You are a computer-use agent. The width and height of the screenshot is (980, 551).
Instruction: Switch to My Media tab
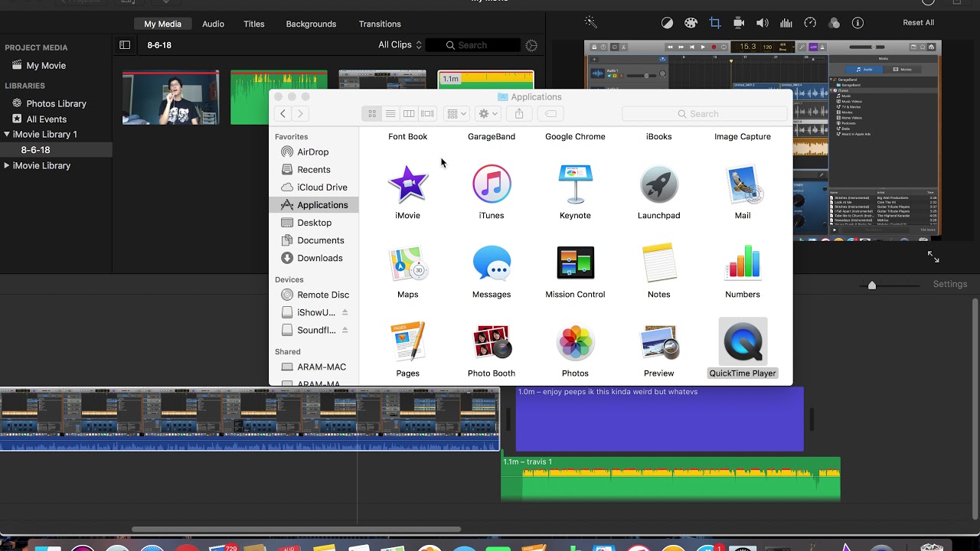(x=163, y=24)
